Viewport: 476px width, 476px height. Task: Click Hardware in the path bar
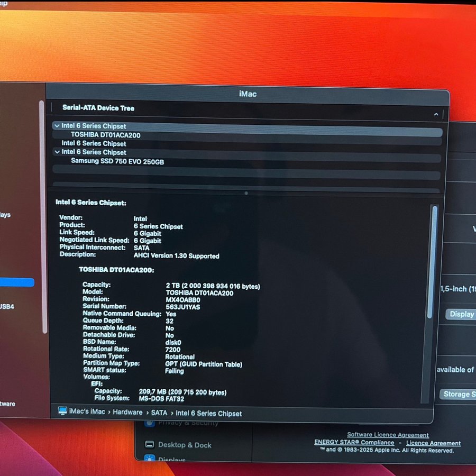click(x=127, y=412)
